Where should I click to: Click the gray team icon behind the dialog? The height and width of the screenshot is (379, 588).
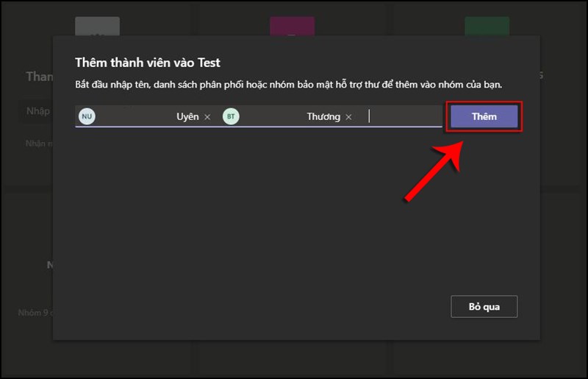click(96, 26)
